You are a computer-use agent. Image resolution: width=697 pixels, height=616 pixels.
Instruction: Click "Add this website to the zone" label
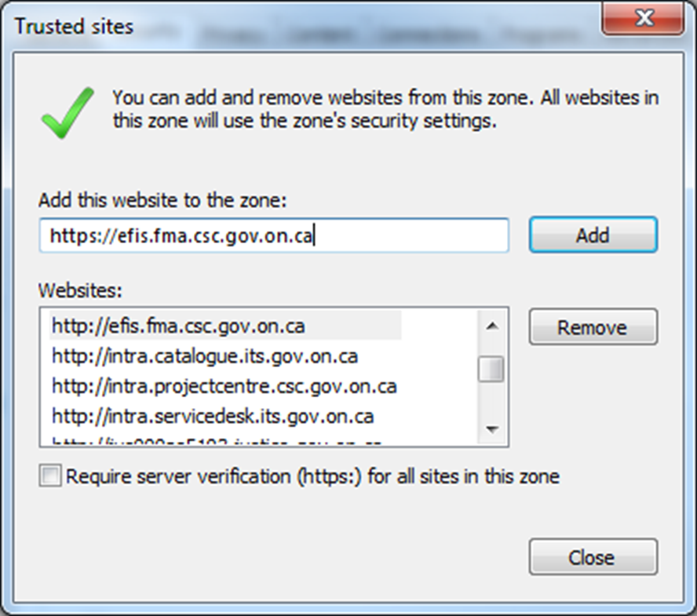[x=163, y=200]
